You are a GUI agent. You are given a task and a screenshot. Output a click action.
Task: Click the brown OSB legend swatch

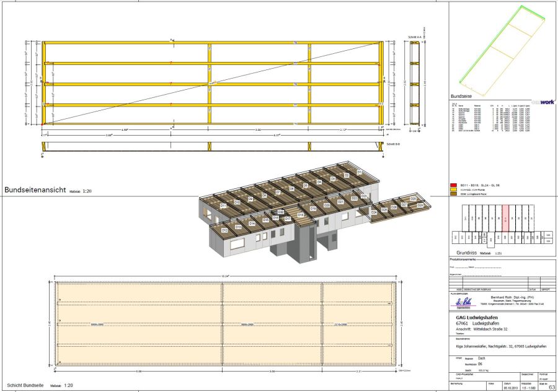[x=453, y=194]
